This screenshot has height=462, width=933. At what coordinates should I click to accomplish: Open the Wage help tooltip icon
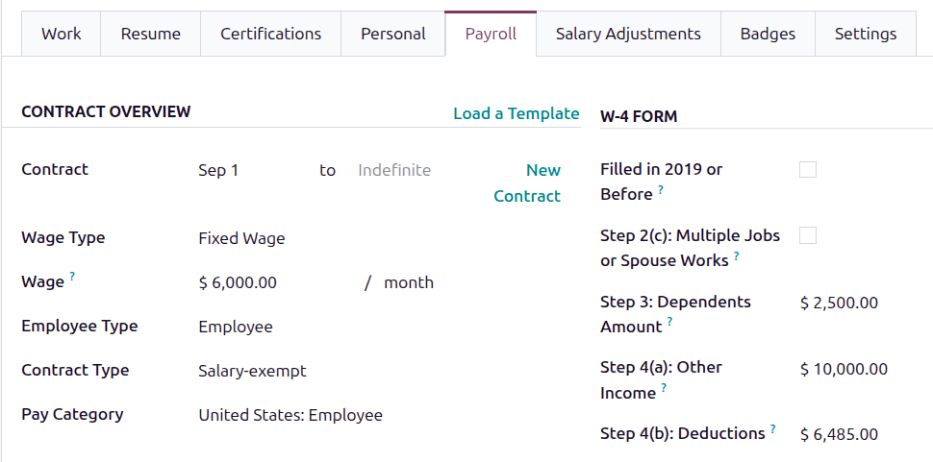coord(73,277)
